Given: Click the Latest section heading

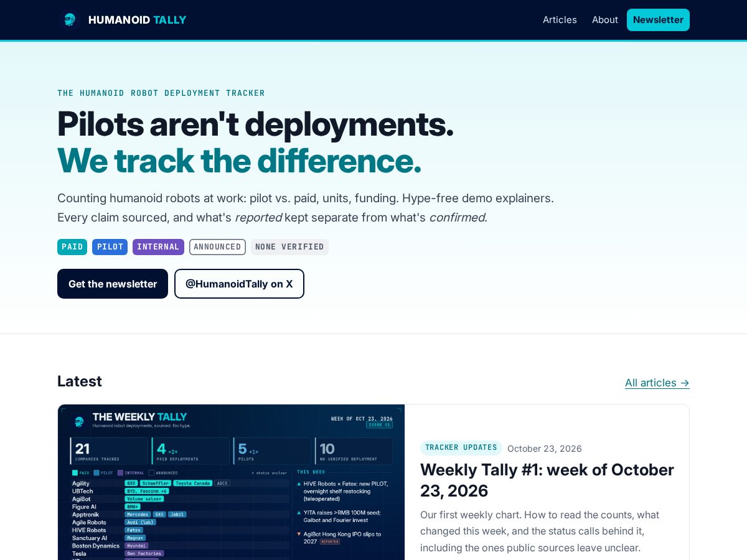Looking at the screenshot, I should (x=80, y=381).
